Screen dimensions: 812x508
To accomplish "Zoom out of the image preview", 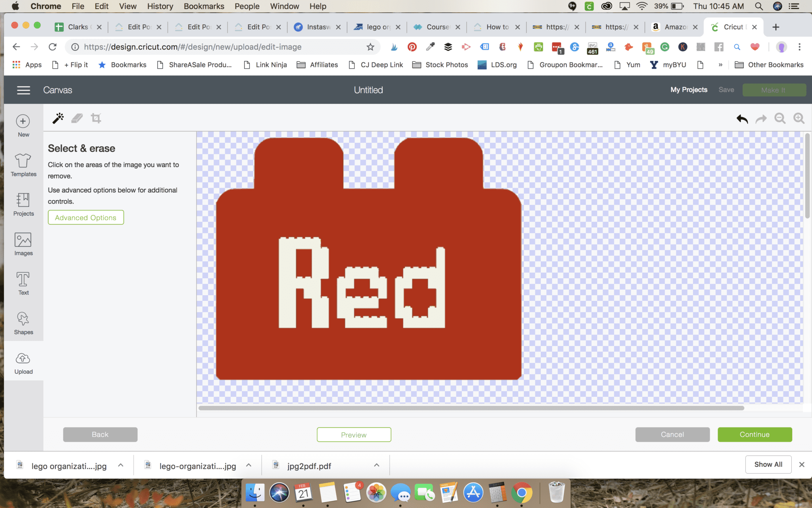I will pyautogui.click(x=780, y=118).
